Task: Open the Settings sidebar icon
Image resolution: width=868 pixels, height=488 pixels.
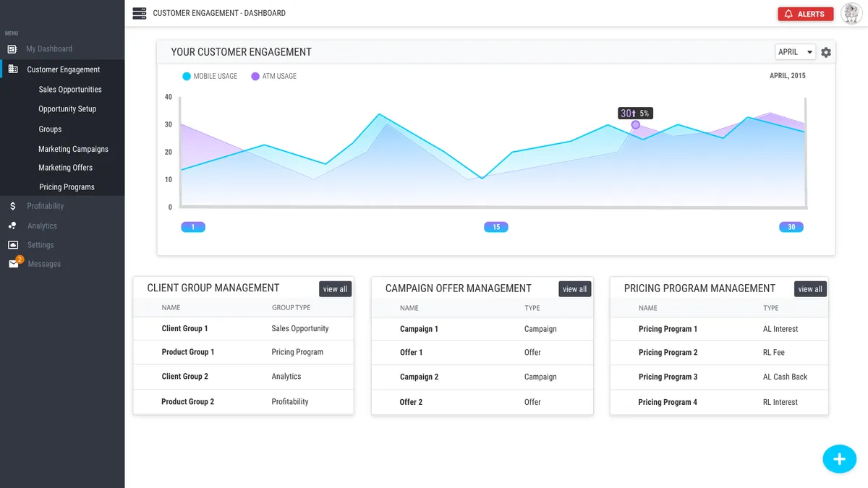Action: pos(12,245)
